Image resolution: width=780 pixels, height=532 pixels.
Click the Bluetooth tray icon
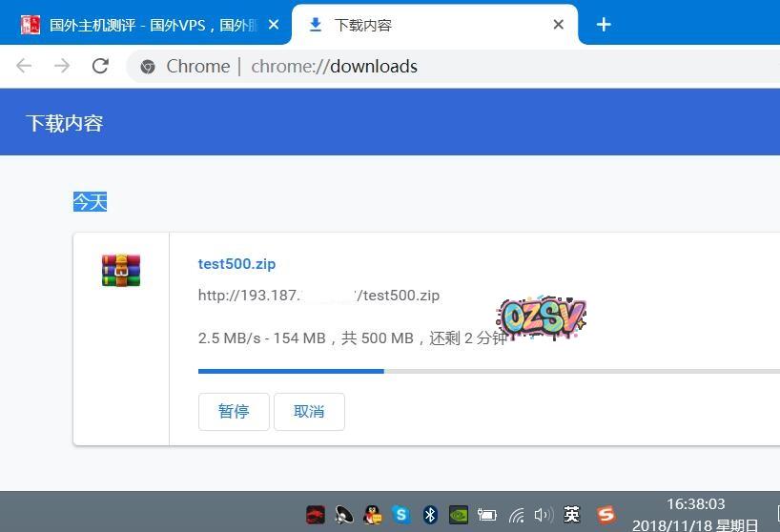[430, 515]
